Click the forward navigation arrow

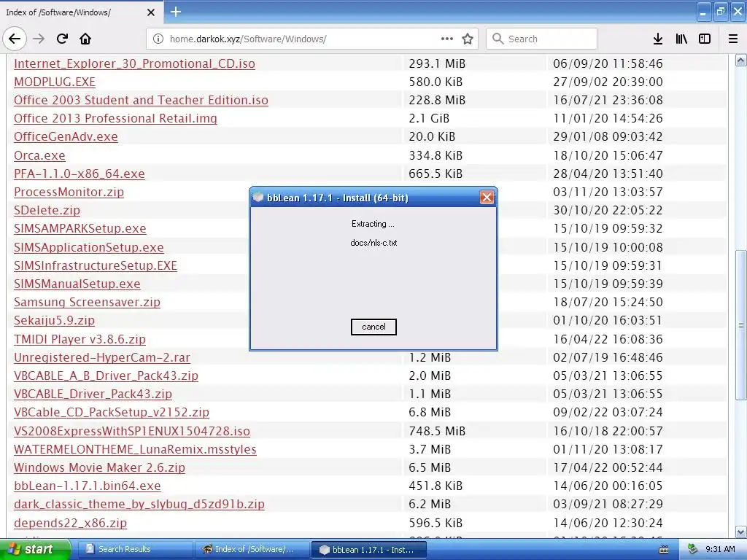(x=39, y=39)
